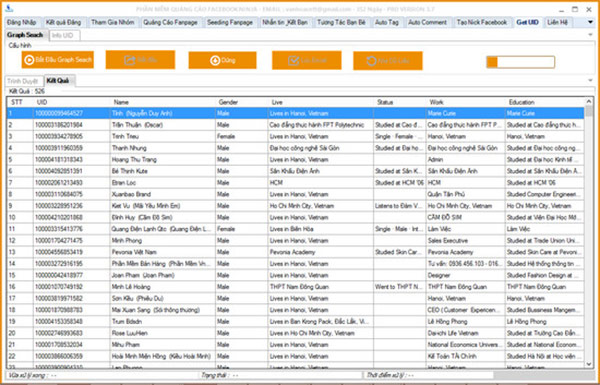The image size is (600, 385).
Task: Open the Auto Tag tab
Action: pyautogui.click(x=387, y=22)
